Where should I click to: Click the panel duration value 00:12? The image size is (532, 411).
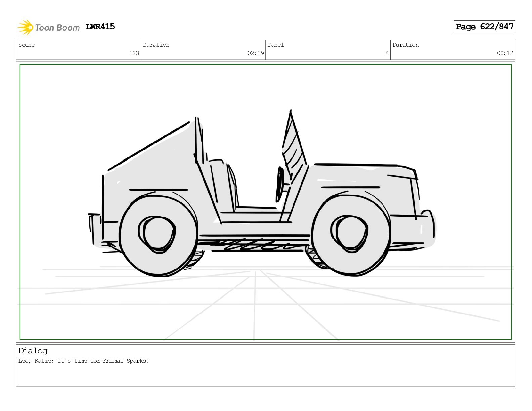click(x=505, y=53)
